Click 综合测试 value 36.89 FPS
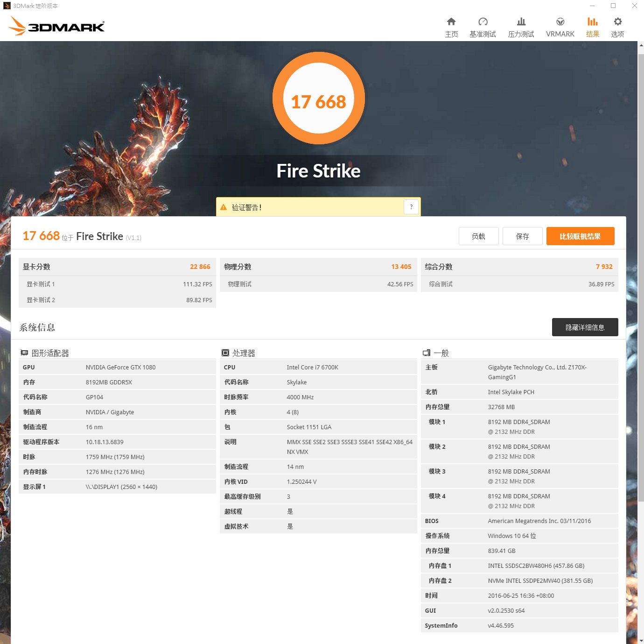Viewport: 644px width, 644px height. point(602,284)
